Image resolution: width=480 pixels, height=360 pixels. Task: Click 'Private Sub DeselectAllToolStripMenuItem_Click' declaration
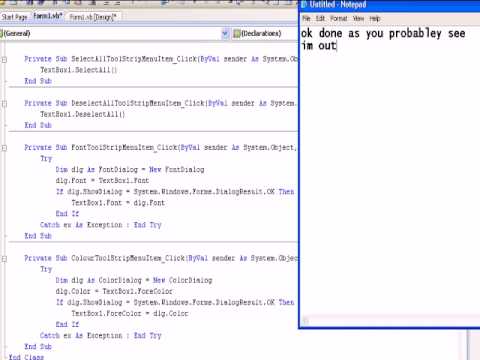point(160,103)
